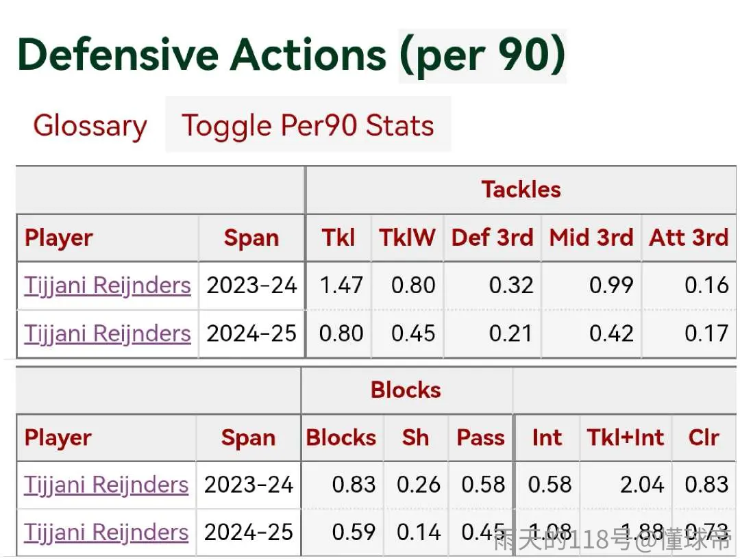Sort tackles table by TklW column
This screenshot has height=560, width=740.
[407, 238]
